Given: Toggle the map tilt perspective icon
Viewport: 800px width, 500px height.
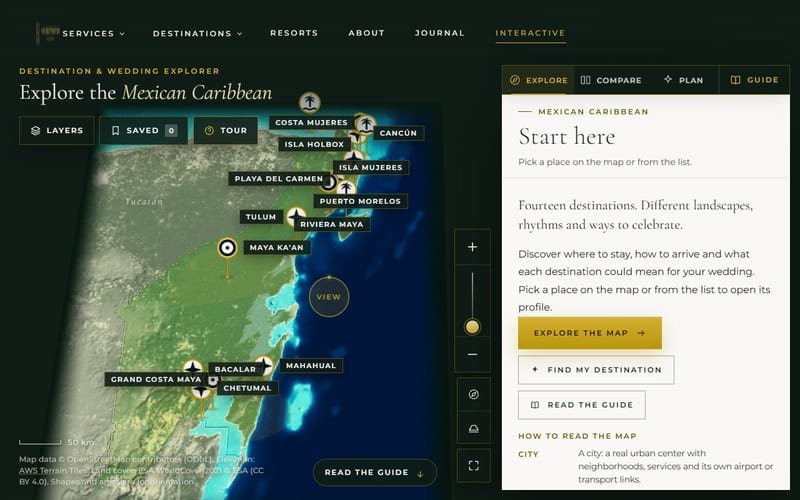Looking at the screenshot, I should [473, 429].
